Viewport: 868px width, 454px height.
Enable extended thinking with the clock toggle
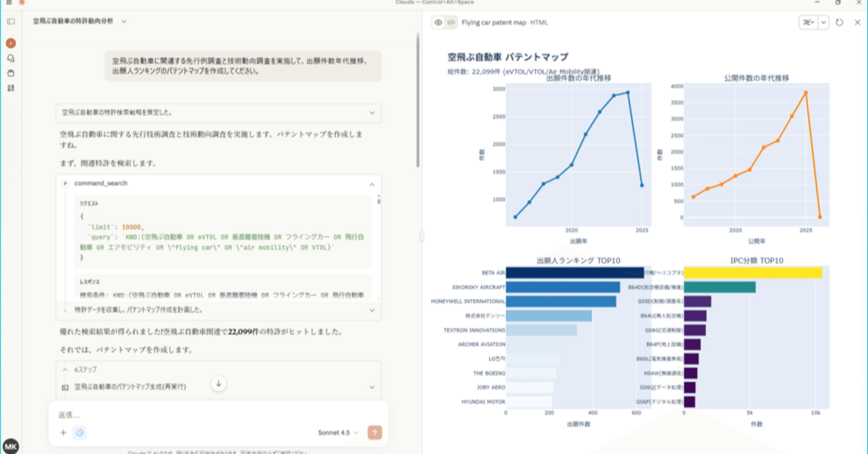coord(79,432)
